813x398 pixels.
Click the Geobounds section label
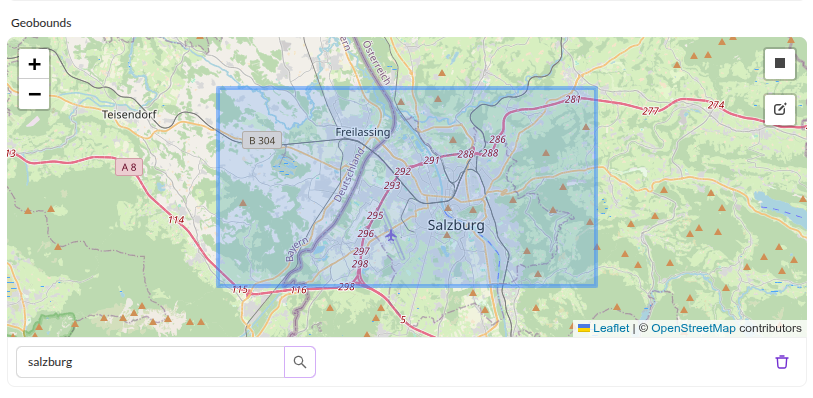click(x=41, y=23)
